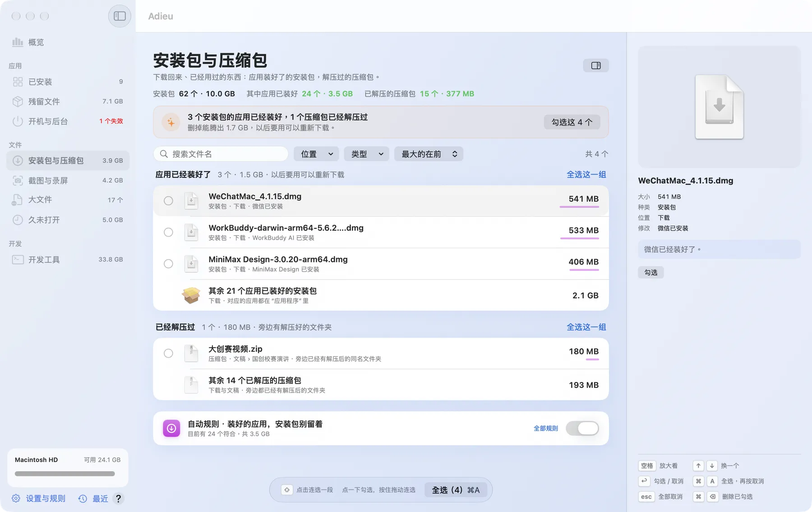The width and height of the screenshot is (812, 512).
Task: Select the 大创赛视频.zip radio circle
Action: coord(168,354)
